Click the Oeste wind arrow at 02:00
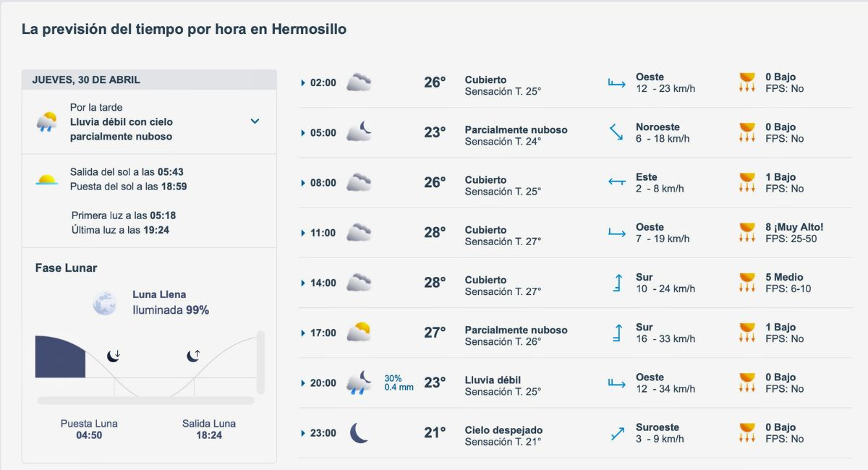The image size is (868, 470). 616,81
